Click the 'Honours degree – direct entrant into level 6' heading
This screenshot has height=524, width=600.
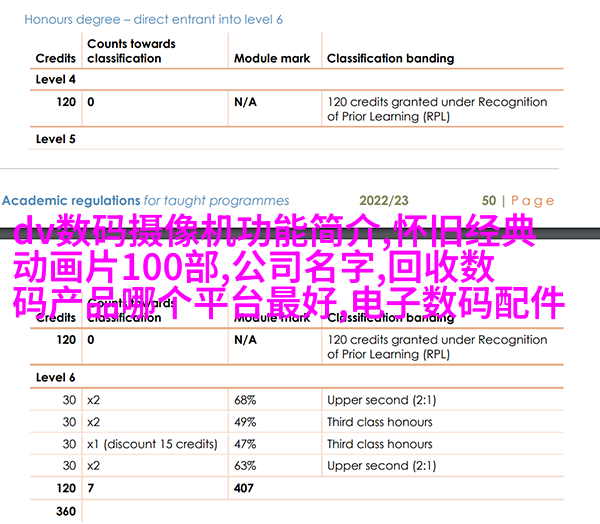tap(153, 20)
